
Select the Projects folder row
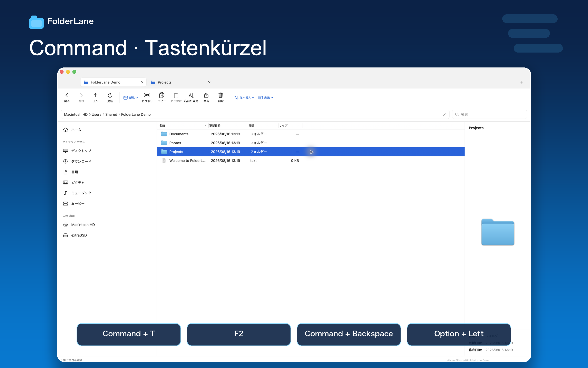(311, 152)
